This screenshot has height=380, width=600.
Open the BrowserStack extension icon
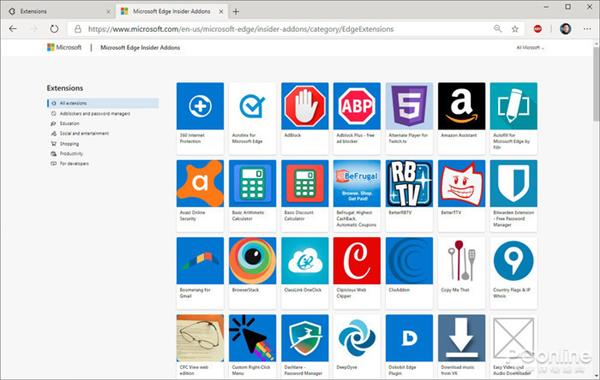(x=252, y=261)
